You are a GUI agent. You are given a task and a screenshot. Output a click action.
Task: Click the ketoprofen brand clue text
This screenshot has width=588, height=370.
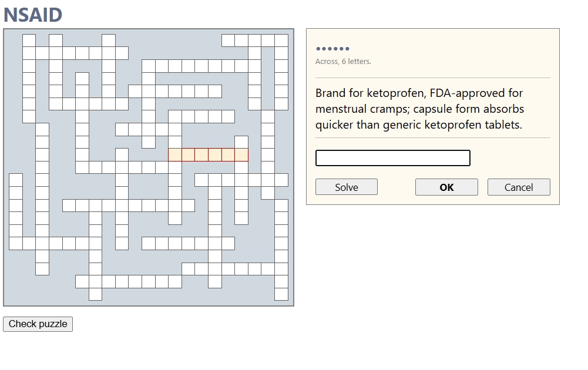[419, 109]
